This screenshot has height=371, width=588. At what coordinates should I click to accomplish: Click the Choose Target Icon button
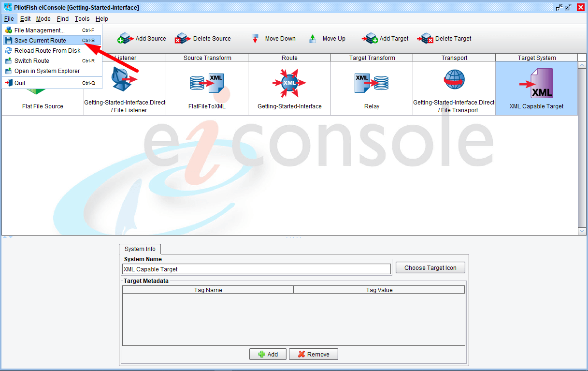coord(430,268)
